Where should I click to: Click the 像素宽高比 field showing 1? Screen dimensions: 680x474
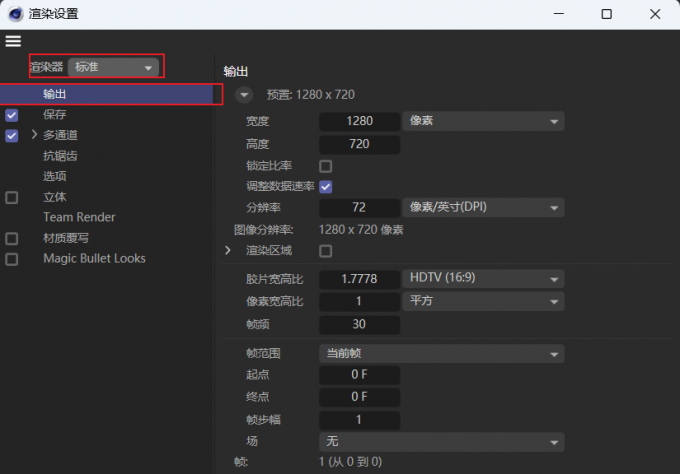point(360,301)
